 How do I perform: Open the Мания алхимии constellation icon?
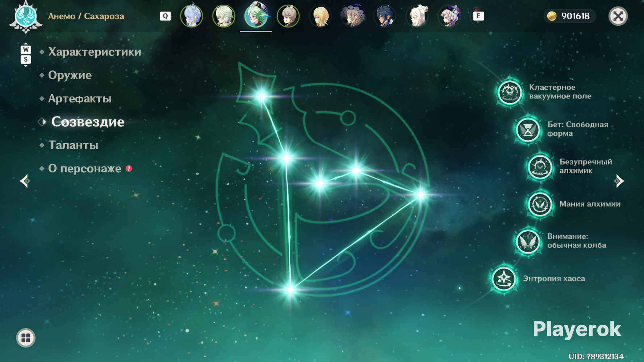(540, 204)
